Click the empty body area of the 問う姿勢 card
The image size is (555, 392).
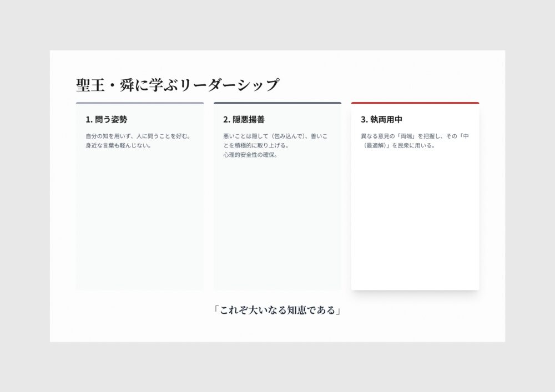[139, 222]
